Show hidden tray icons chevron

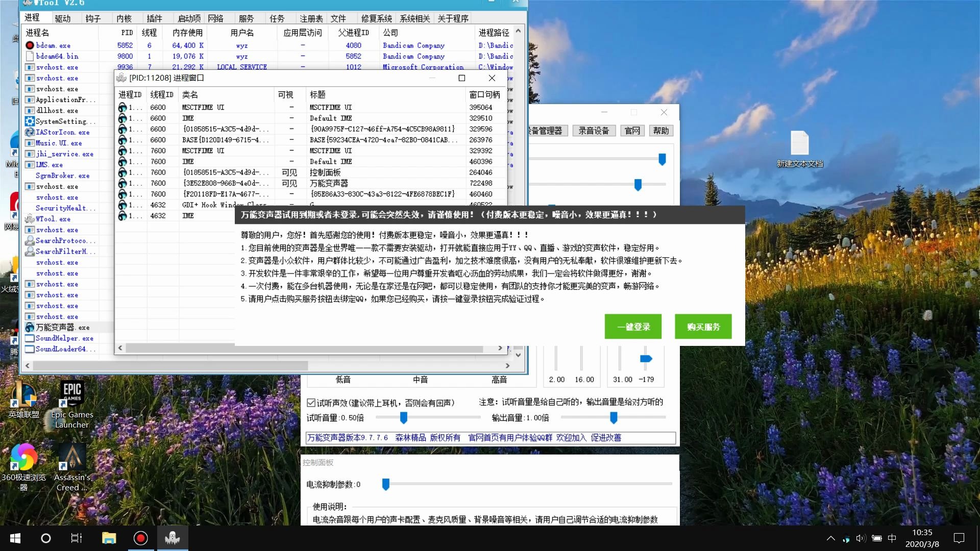click(x=831, y=538)
